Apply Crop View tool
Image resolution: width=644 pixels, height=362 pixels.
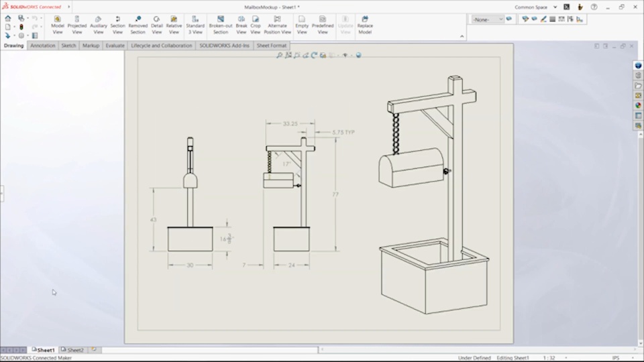click(x=256, y=25)
